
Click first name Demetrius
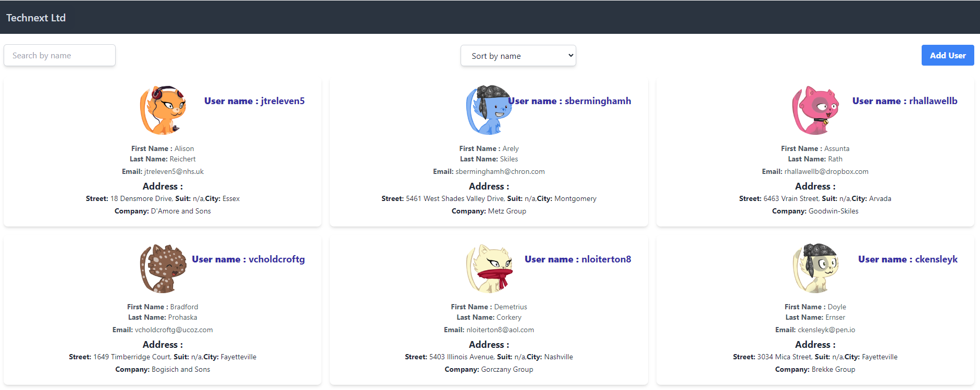tap(511, 307)
